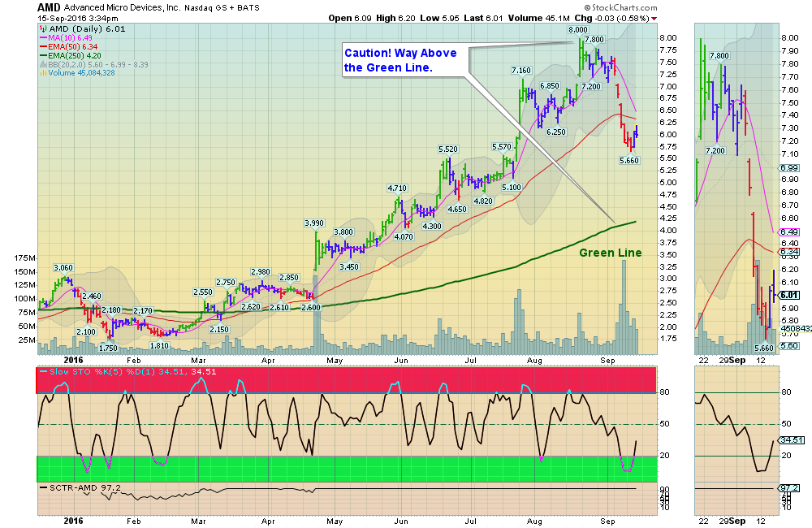Screen dimensions: 812x528
Task: Click the 'EMA(250) 4.20' legend entry
Action: 71,55
